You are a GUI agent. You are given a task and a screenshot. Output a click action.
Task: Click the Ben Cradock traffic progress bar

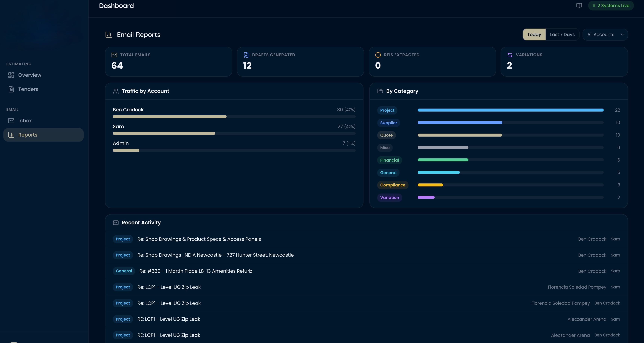(x=234, y=117)
